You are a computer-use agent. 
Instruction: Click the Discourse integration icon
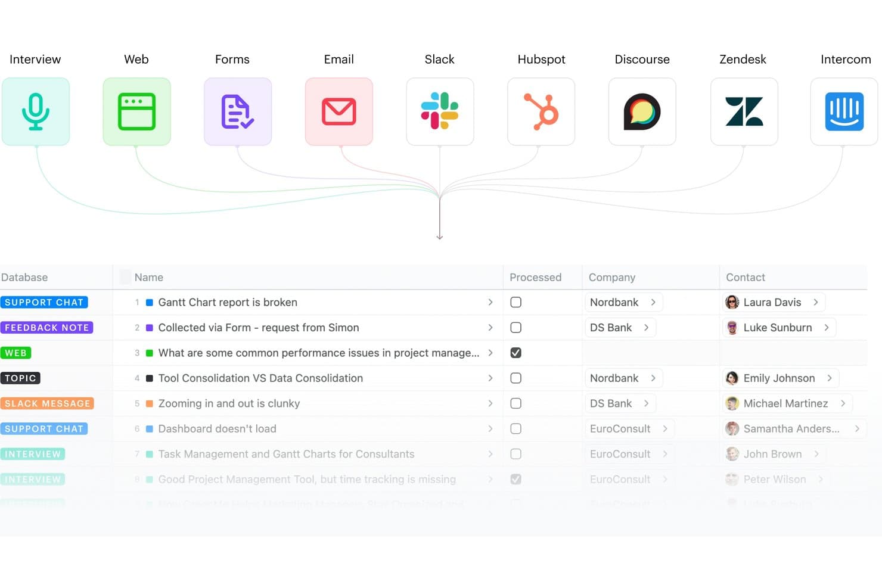[642, 111]
